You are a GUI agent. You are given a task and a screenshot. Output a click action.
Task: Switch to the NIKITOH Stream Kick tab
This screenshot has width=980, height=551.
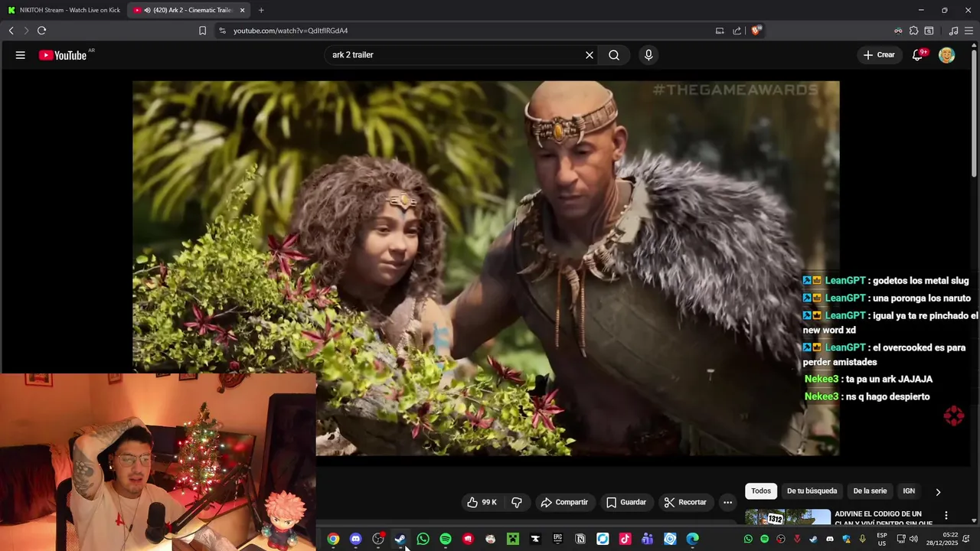pyautogui.click(x=64, y=10)
